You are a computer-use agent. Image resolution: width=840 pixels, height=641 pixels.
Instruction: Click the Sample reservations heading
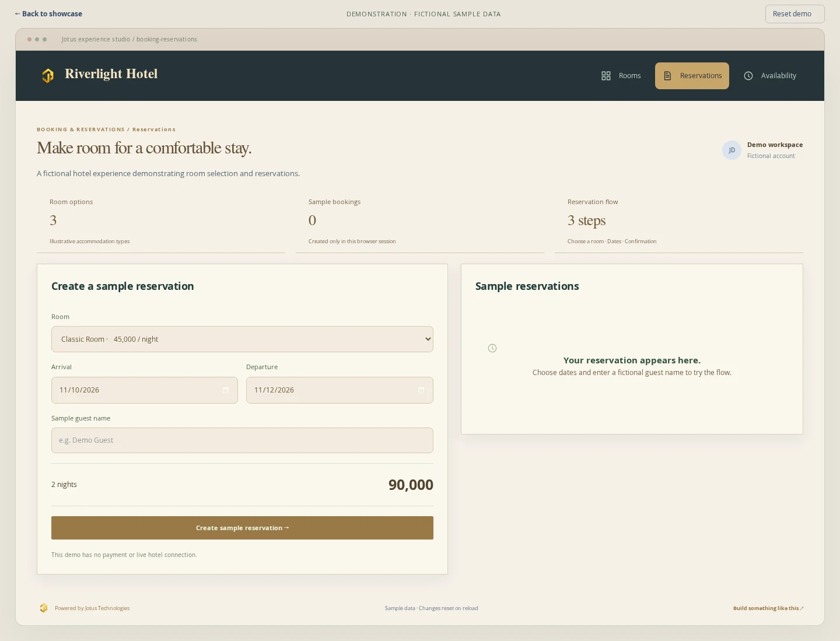point(527,286)
